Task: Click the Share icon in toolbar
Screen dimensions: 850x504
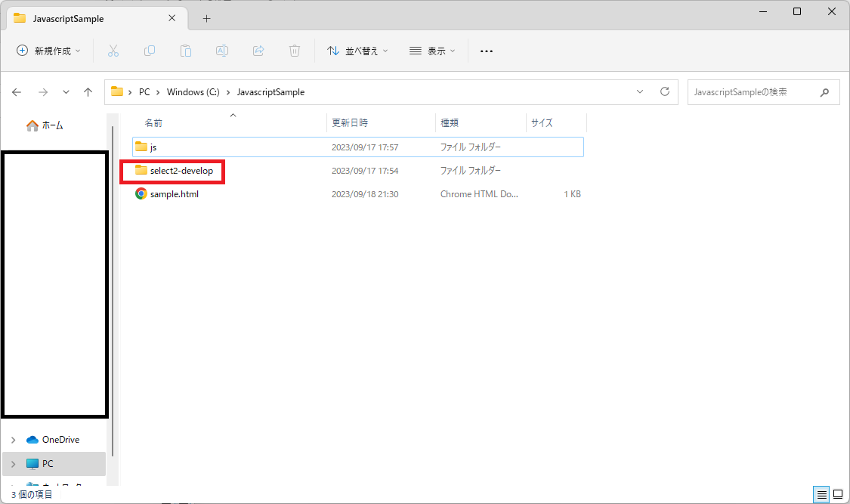Action: coord(258,51)
